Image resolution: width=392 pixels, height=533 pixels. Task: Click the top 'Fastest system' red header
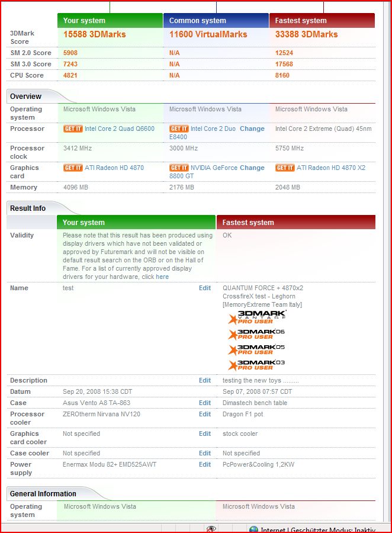click(x=322, y=20)
